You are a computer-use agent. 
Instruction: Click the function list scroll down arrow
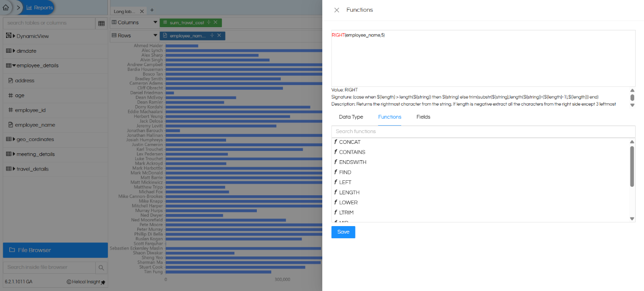coord(632,219)
